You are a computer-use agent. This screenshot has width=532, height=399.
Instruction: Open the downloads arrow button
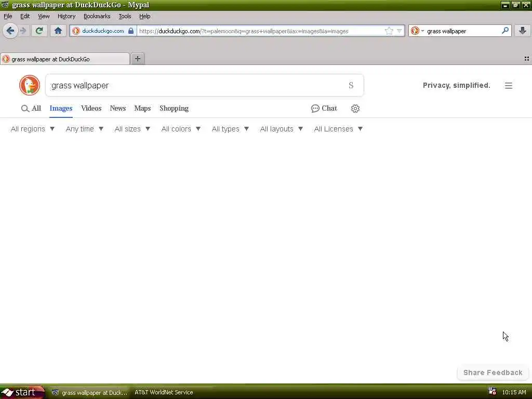pos(523,31)
